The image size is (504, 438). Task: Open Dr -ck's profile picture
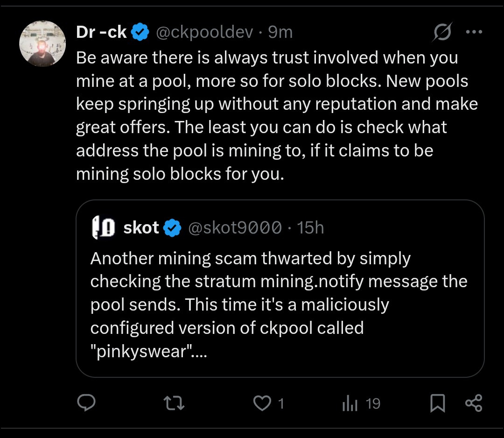(x=42, y=43)
